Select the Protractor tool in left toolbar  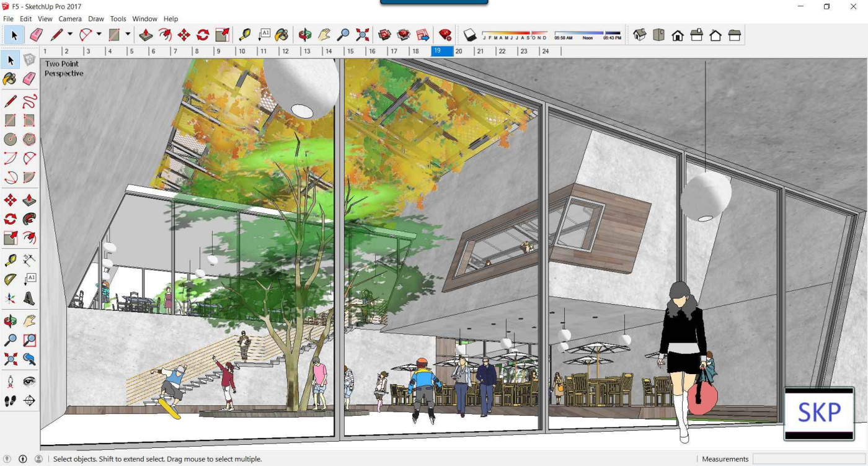coord(11,280)
